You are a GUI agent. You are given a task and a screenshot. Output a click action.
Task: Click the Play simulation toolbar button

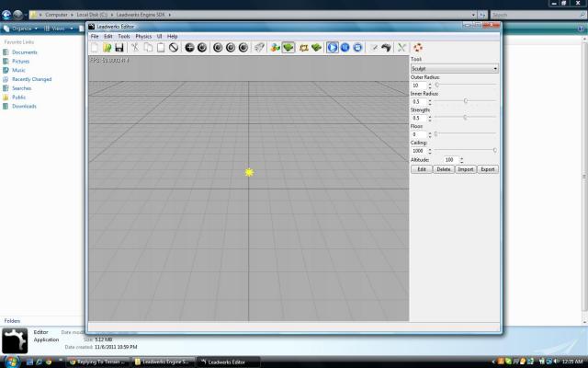(333, 47)
